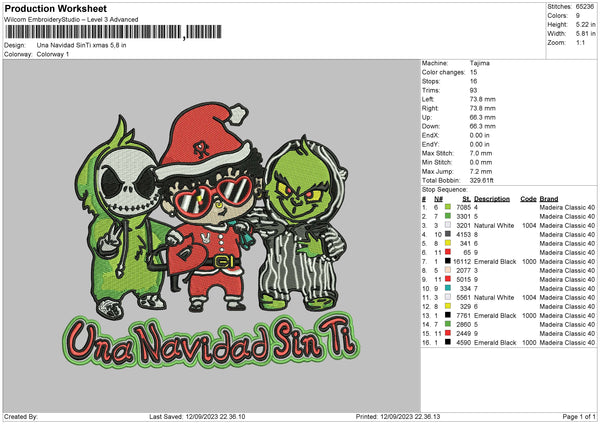
Task: Click the peach swatch in stop 8
Action: [x=447, y=270]
